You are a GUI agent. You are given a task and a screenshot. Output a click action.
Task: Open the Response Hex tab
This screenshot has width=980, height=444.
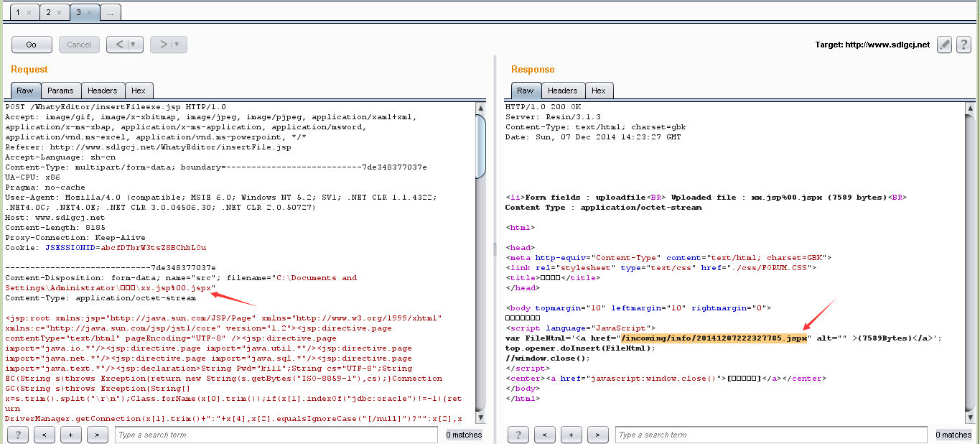[x=599, y=91]
